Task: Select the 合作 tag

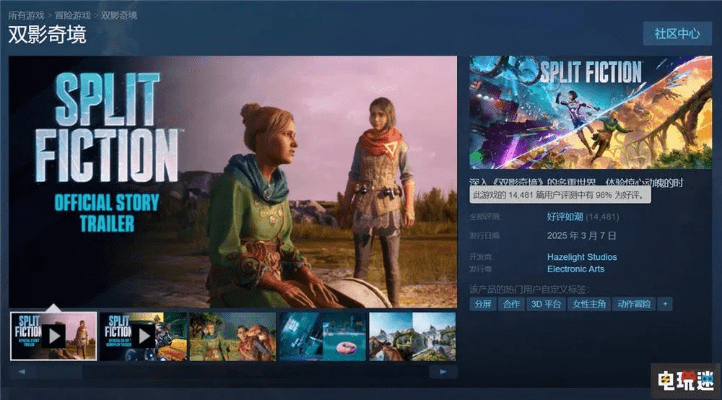Action: (512, 303)
